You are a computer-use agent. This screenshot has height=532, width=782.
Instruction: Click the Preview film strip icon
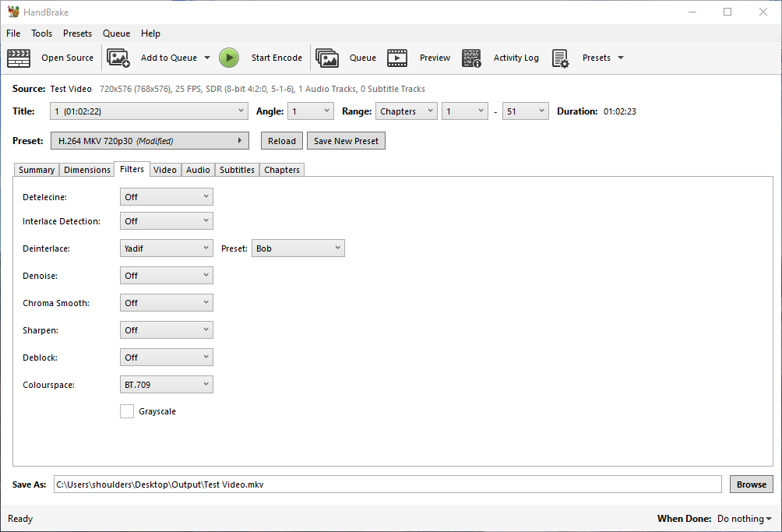[397, 58]
